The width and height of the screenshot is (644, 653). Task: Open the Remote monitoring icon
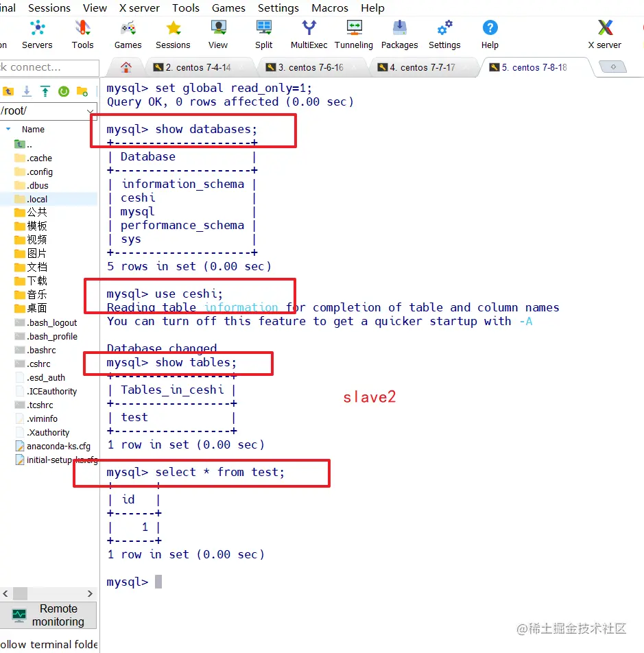pyautogui.click(x=19, y=615)
